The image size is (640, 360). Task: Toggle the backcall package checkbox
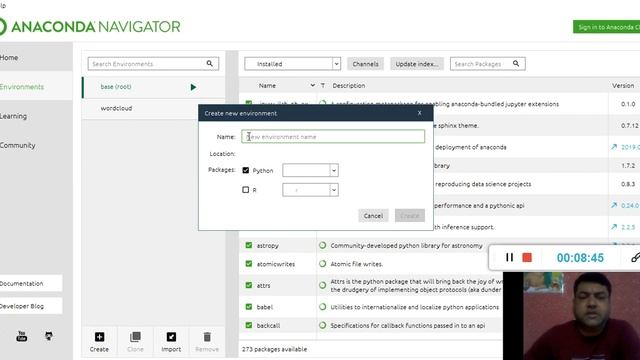click(249, 325)
